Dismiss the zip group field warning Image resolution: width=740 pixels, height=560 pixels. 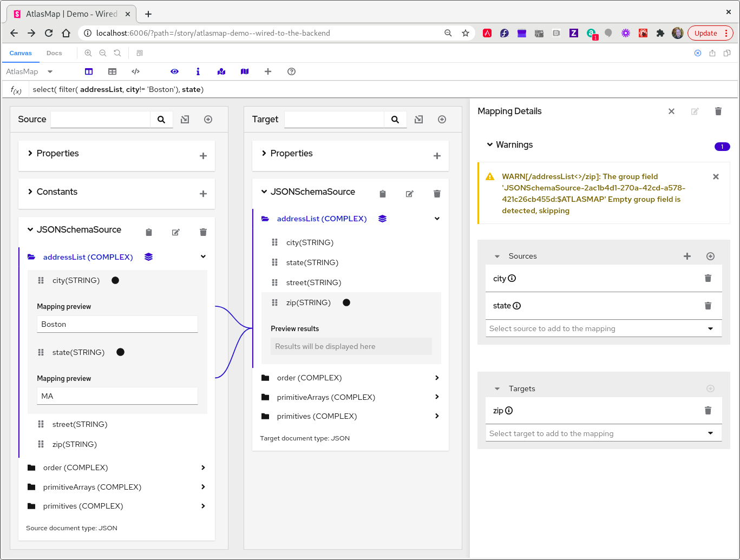[x=716, y=176]
